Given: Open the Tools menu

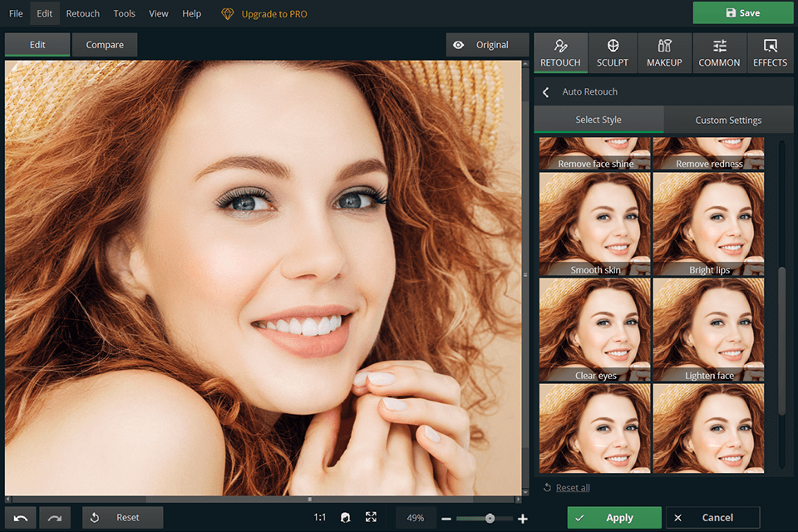Looking at the screenshot, I should 124,14.
